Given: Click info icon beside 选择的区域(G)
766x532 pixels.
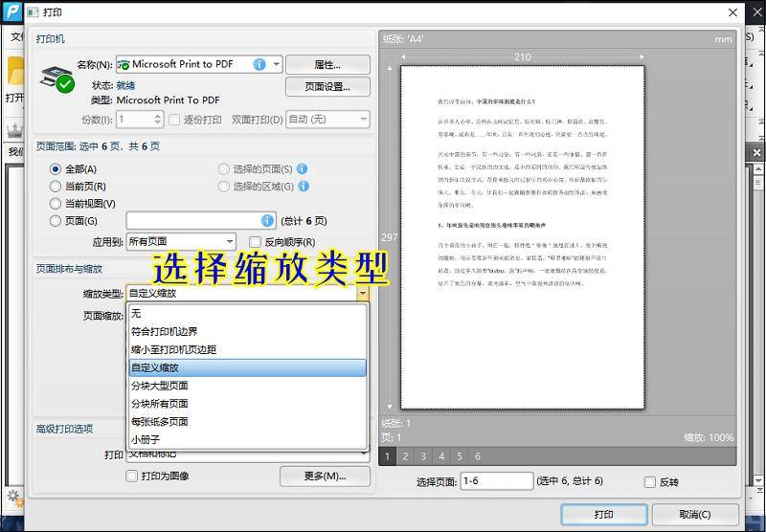Looking at the screenshot, I should coord(304,186).
